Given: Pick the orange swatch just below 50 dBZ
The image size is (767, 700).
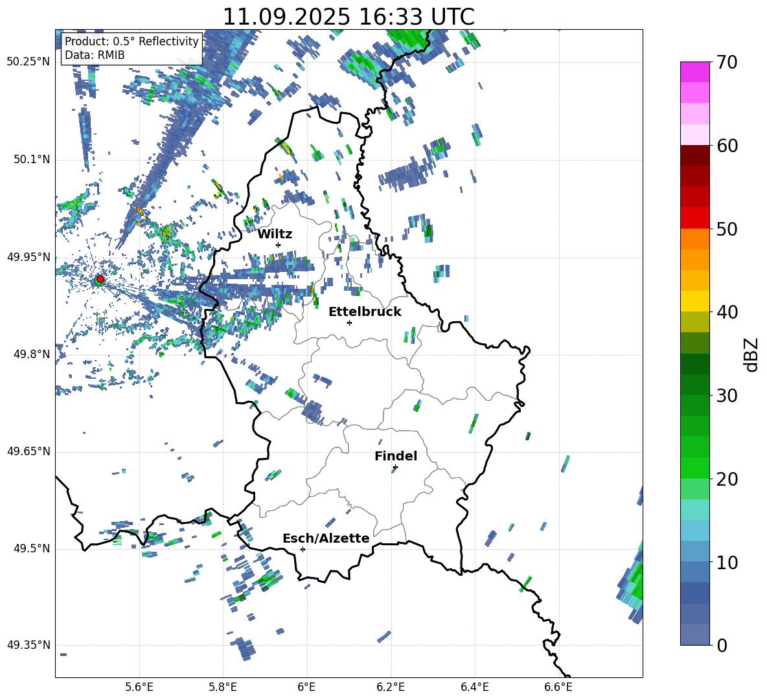Looking at the screenshot, I should click(x=694, y=238).
